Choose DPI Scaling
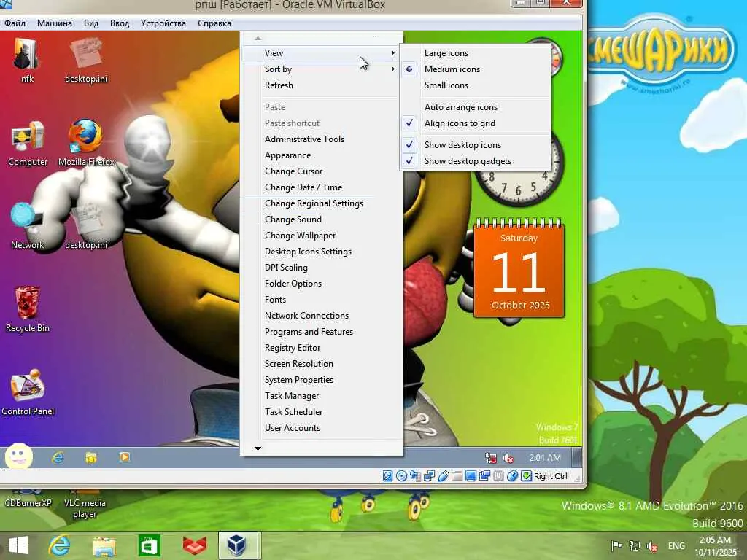The width and height of the screenshot is (747, 560). coord(321,268)
